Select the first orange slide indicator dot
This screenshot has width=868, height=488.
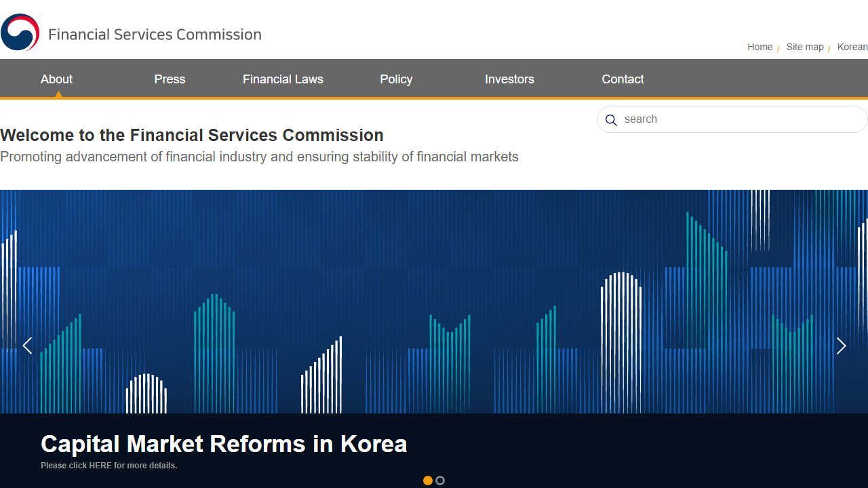(x=428, y=481)
